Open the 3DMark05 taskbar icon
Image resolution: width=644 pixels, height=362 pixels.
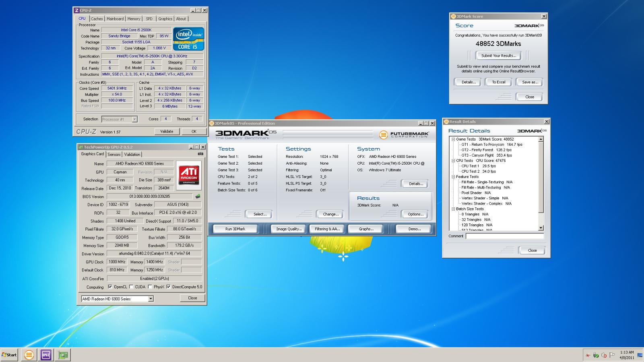tap(29, 355)
